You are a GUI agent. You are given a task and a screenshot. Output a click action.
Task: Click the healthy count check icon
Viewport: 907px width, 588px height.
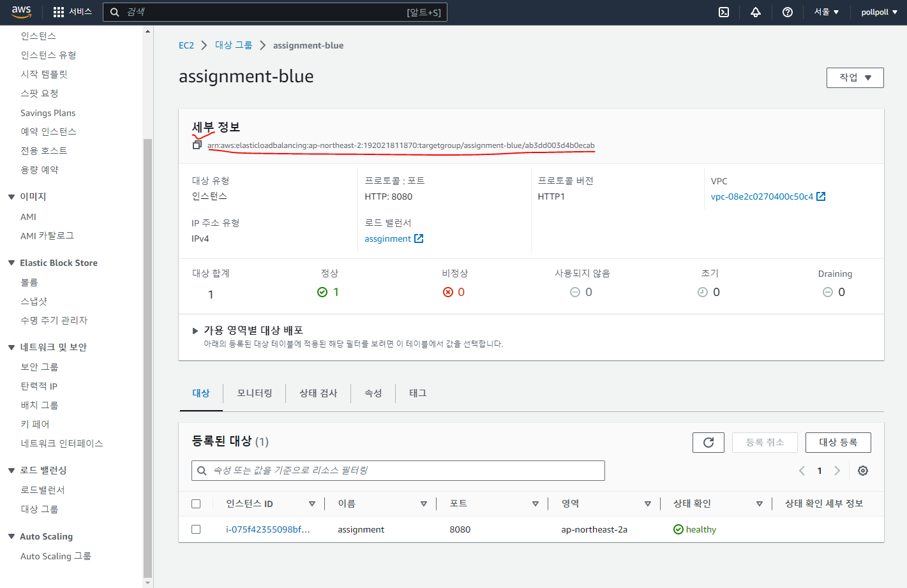click(x=322, y=292)
